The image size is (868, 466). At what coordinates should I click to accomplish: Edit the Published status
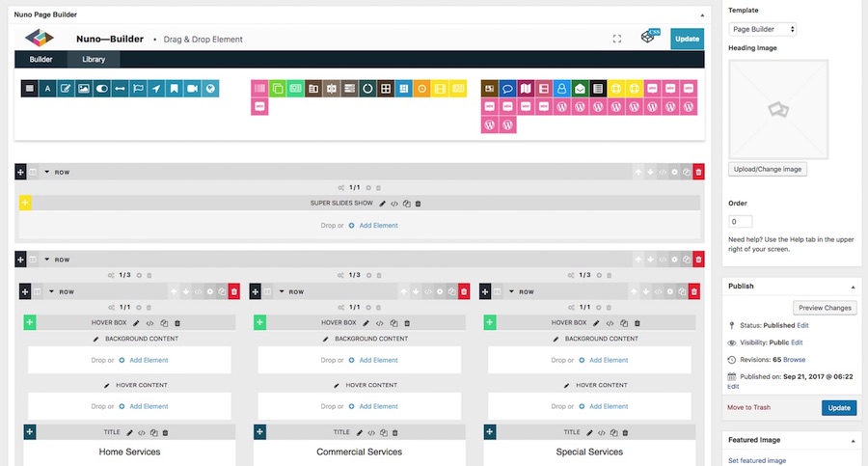click(802, 325)
